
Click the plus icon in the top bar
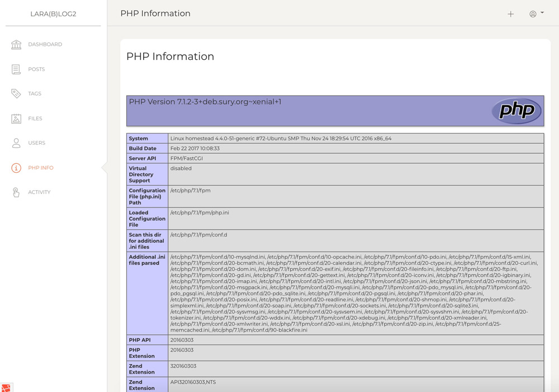pos(510,14)
